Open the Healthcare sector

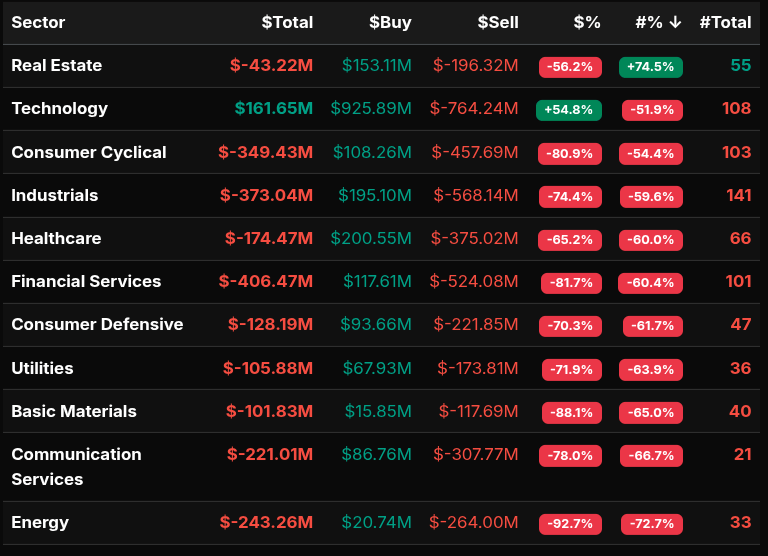tap(56, 238)
